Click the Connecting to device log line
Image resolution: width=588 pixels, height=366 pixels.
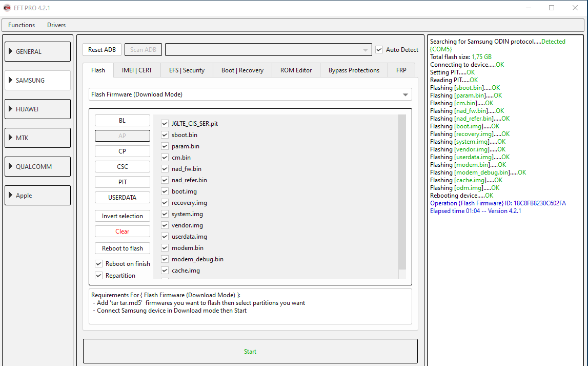pos(467,65)
